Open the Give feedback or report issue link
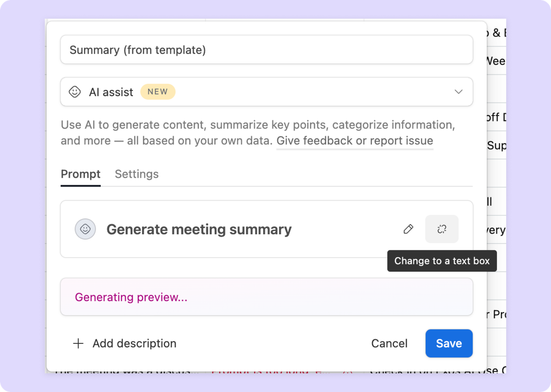 click(x=355, y=141)
